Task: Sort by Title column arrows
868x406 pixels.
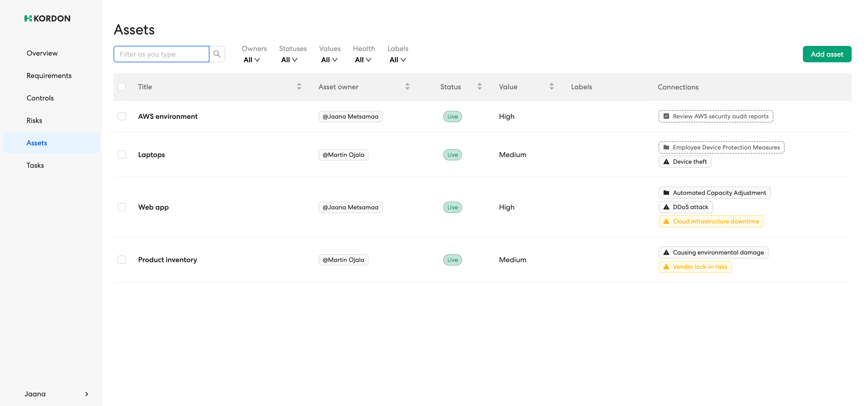Action: 299,86
